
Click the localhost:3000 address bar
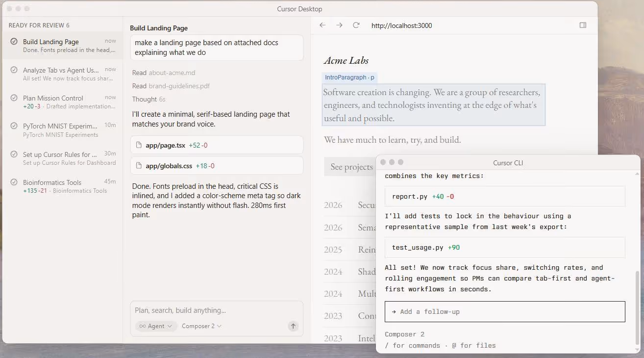pyautogui.click(x=401, y=26)
